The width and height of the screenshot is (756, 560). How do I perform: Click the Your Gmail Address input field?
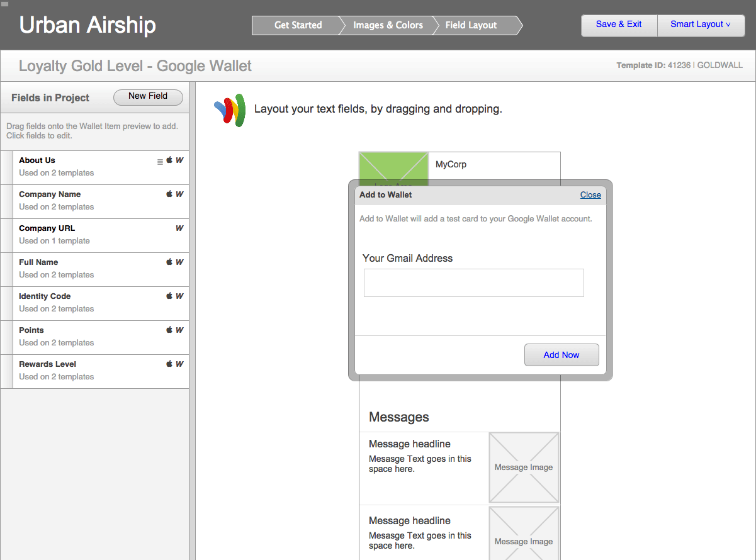pyautogui.click(x=474, y=283)
